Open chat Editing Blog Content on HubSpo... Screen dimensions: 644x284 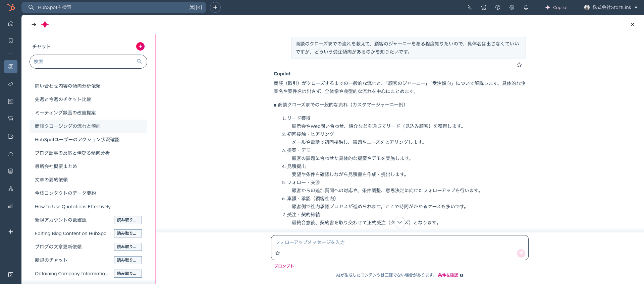[72, 233]
